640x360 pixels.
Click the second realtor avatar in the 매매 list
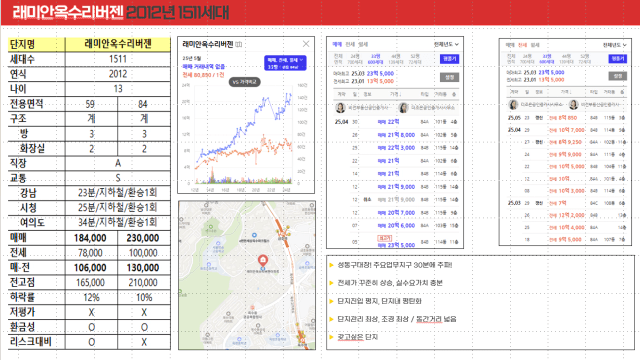point(403,108)
